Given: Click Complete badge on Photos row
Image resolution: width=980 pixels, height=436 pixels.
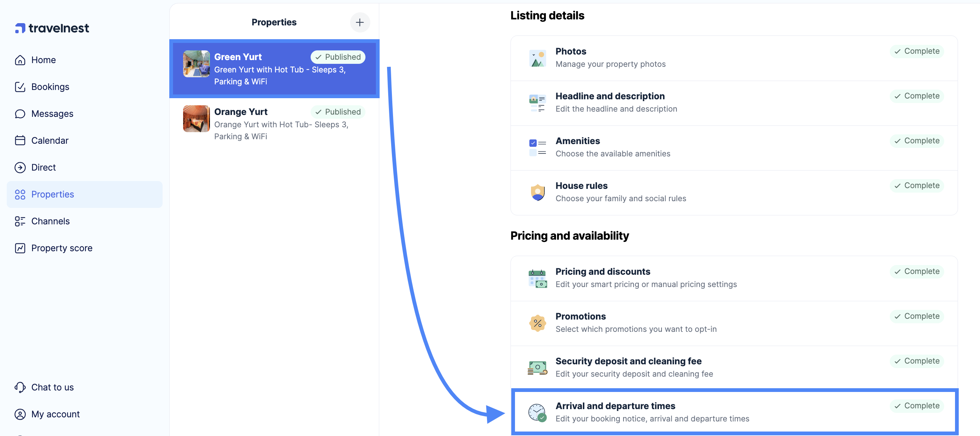Looking at the screenshot, I should [917, 52].
